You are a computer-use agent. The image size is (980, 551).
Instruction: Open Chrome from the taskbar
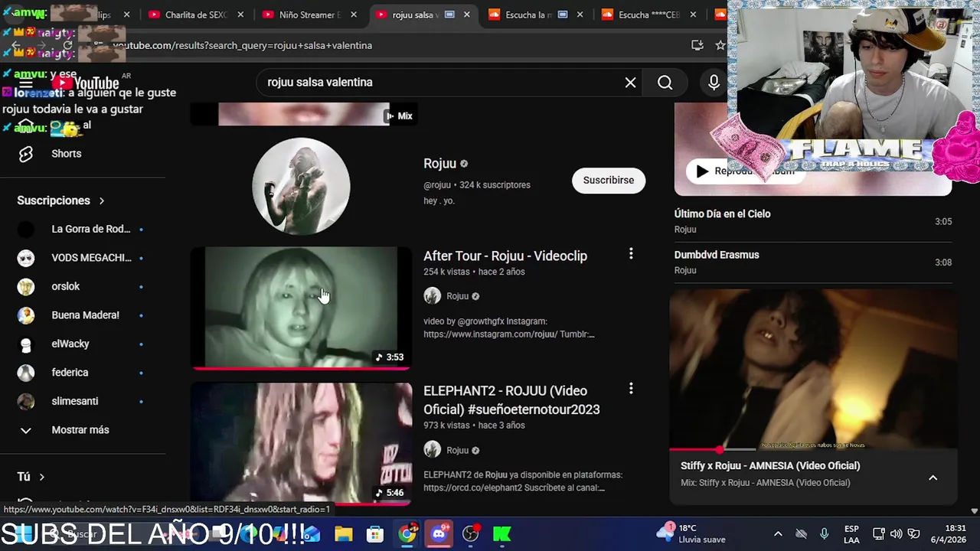point(407,533)
